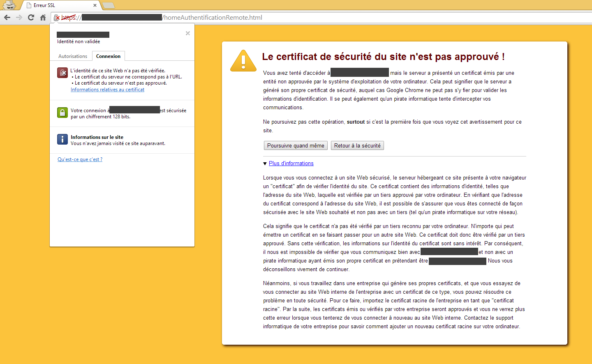The width and height of the screenshot is (592, 364).
Task: Click Retour à la sécurité
Action: (357, 145)
